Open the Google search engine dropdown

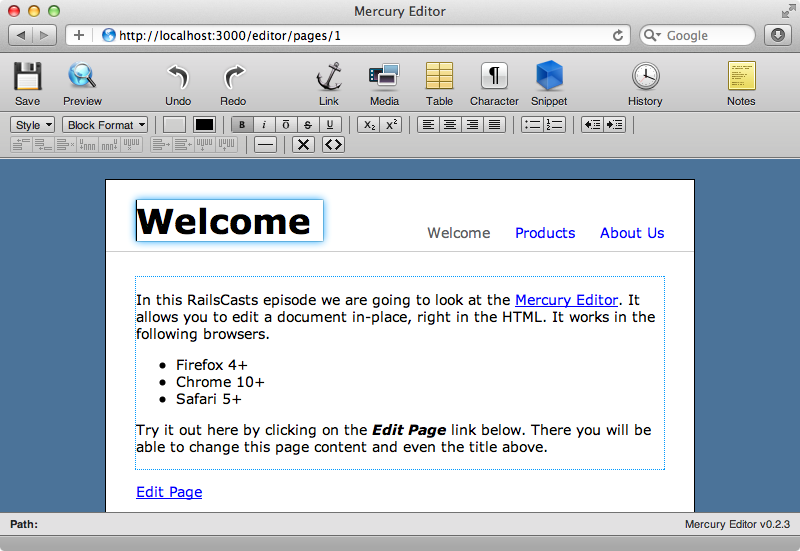click(652, 35)
